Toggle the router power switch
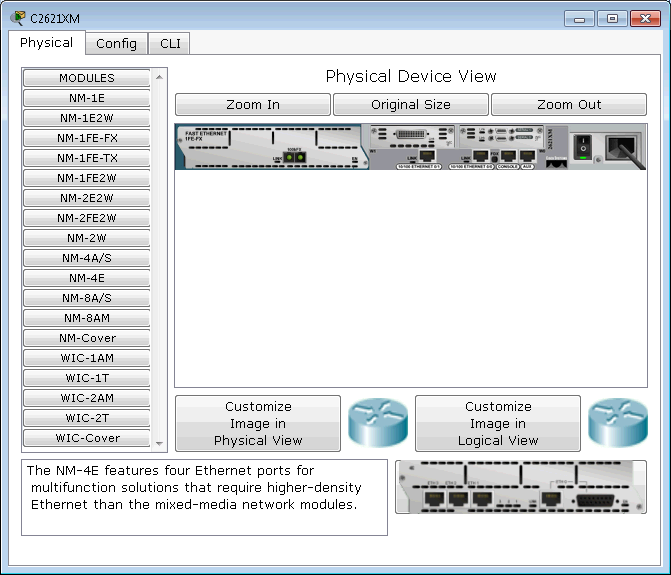Viewport: 671px width, 575px height. coord(582,148)
